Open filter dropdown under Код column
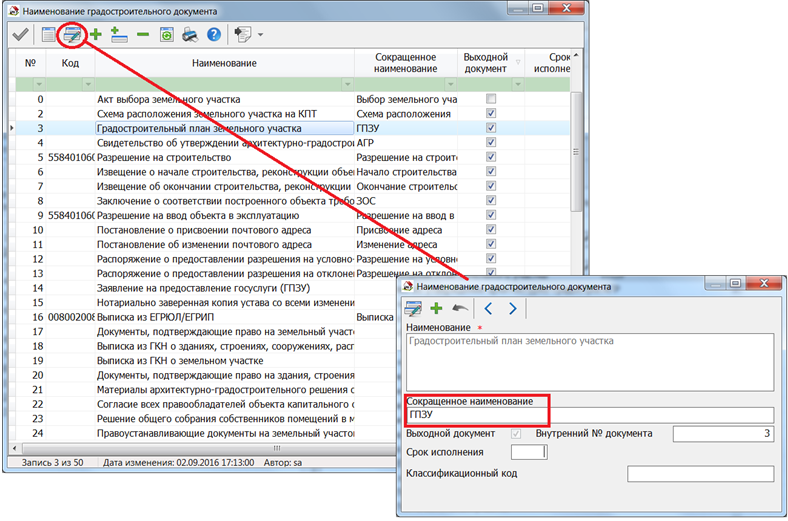Image resolution: width=788 pixels, height=521 pixels. point(88,85)
